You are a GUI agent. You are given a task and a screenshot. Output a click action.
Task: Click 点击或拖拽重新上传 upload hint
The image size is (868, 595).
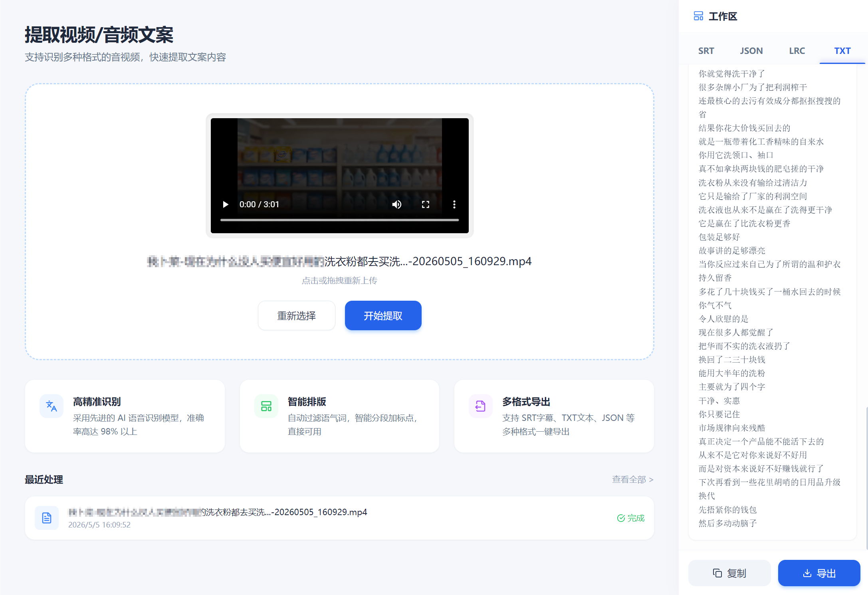pyautogui.click(x=339, y=280)
